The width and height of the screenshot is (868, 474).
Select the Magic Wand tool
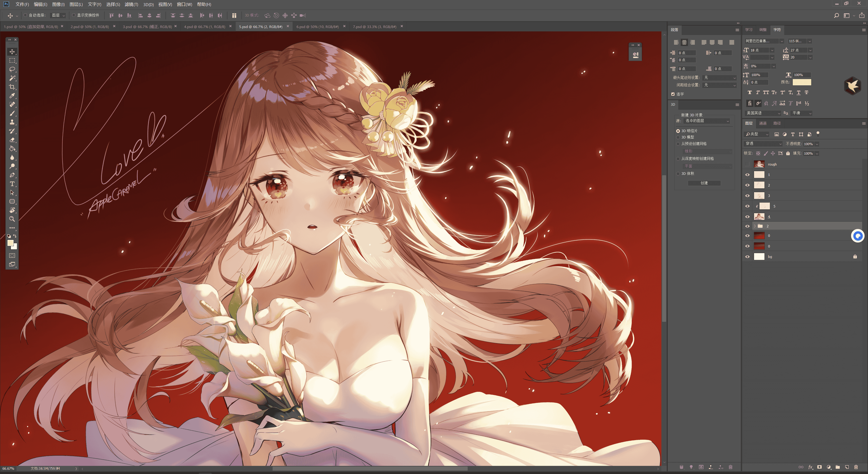click(x=12, y=78)
